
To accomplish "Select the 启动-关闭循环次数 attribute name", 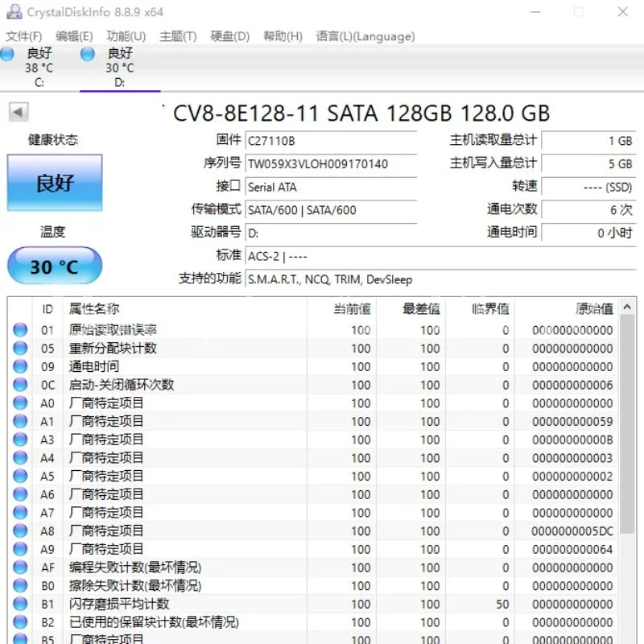I will point(122,385).
